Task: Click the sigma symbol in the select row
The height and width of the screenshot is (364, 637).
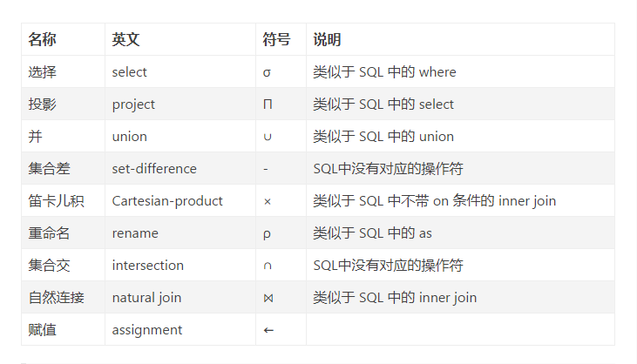Action: coord(267,72)
